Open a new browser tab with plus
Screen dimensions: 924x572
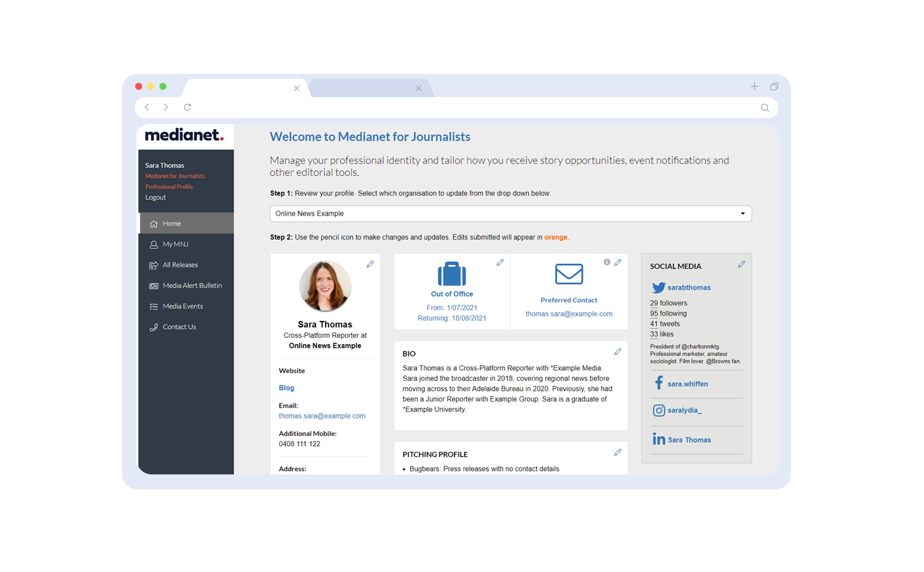pyautogui.click(x=754, y=86)
